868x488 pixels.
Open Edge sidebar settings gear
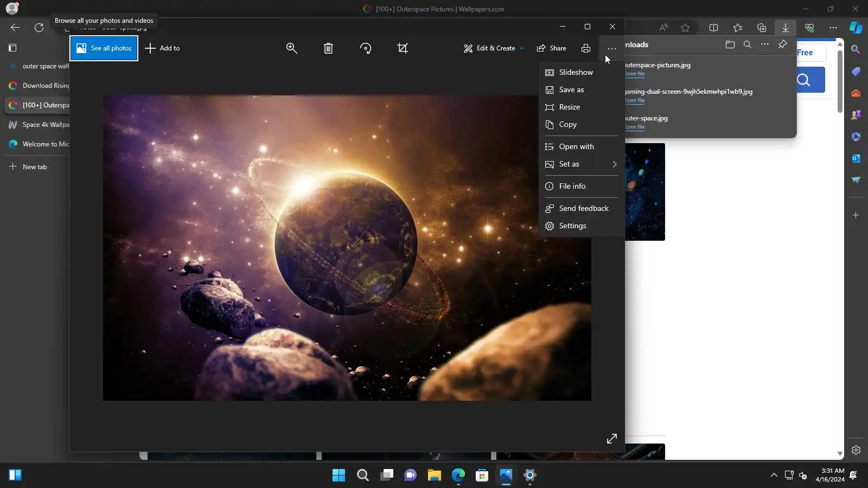click(856, 450)
